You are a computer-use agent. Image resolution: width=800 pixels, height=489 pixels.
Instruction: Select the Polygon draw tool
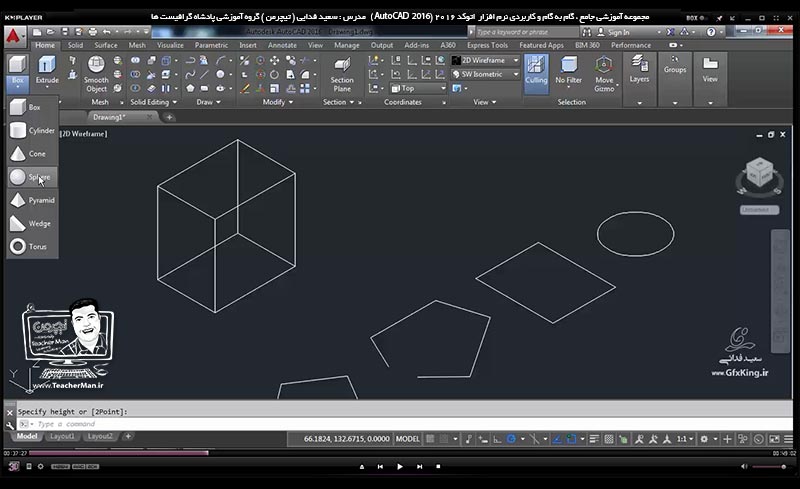[x=190, y=88]
